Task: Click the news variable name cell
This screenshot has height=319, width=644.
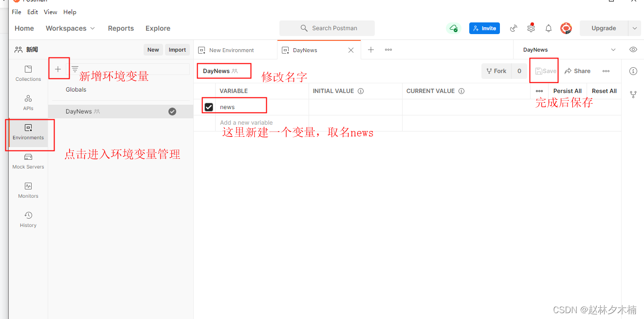Action: pyautogui.click(x=262, y=107)
